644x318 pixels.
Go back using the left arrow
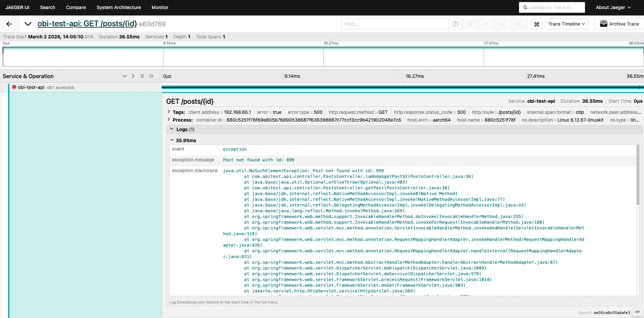click(9, 24)
